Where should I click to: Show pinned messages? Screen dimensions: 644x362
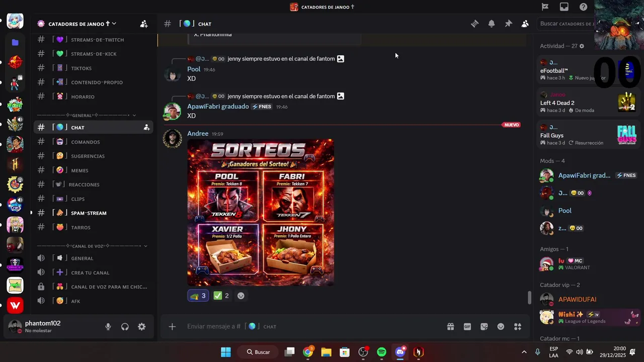tap(508, 24)
